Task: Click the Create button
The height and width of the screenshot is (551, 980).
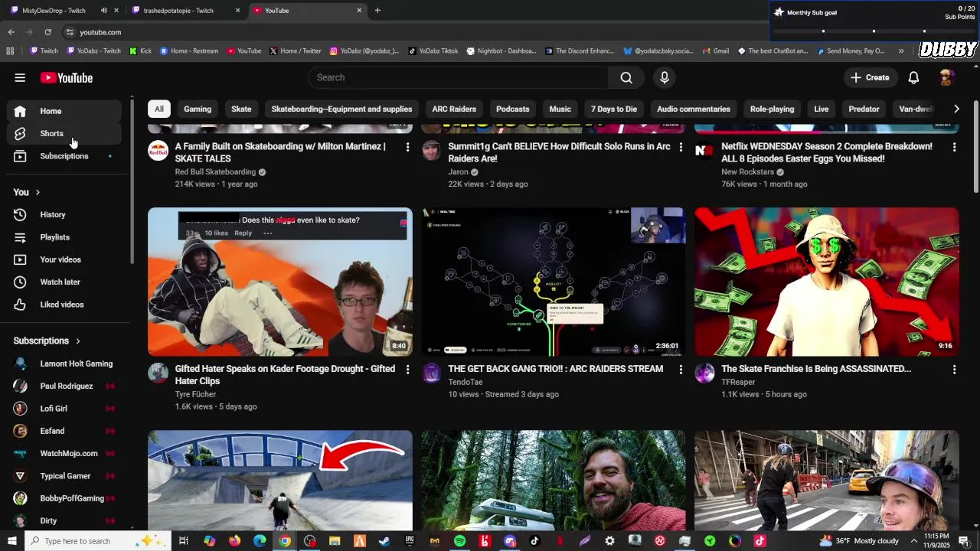Action: [x=870, y=77]
